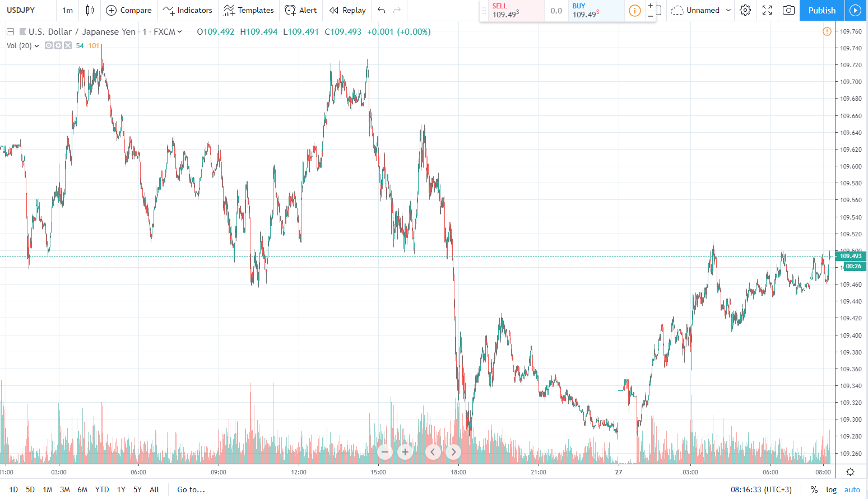Click the Go to... date link

(191, 489)
